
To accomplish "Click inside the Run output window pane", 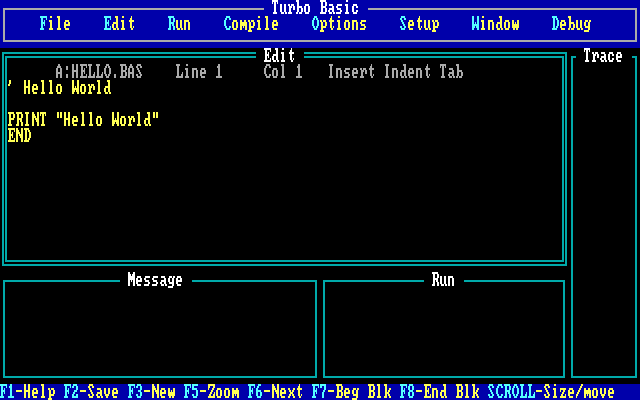I will (x=444, y=331).
